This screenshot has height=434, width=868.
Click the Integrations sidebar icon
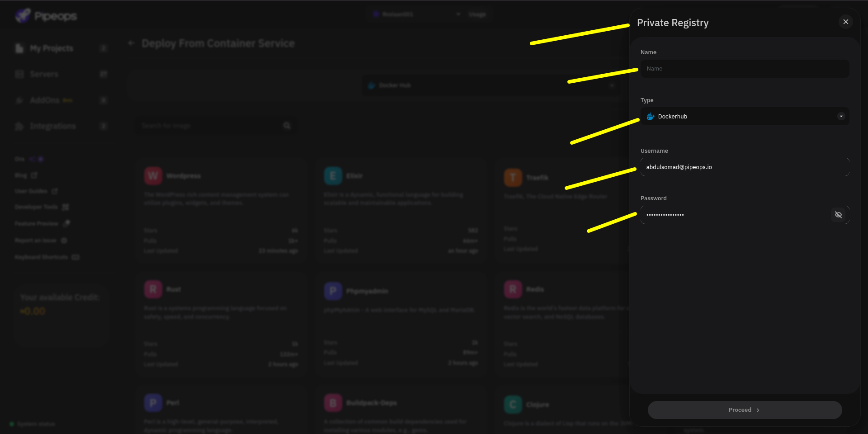tap(19, 126)
